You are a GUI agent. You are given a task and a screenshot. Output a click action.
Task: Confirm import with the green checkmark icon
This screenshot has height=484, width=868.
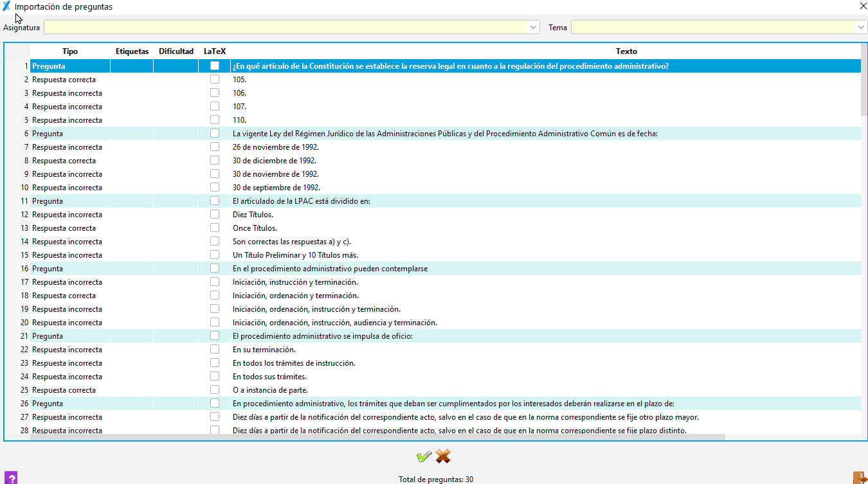coord(424,456)
